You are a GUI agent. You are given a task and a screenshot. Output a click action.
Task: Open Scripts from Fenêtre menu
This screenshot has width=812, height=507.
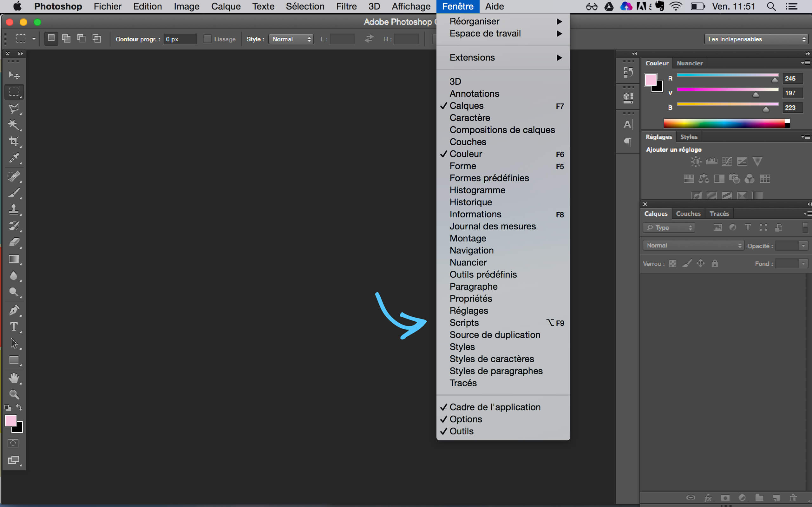click(x=464, y=322)
